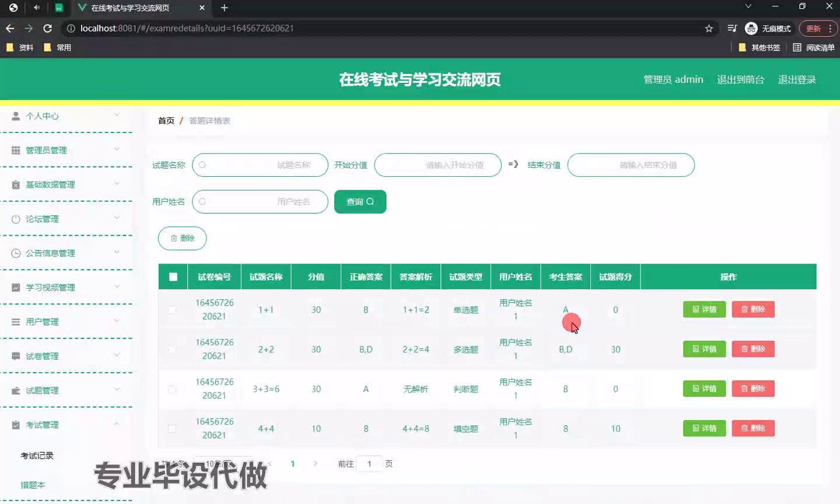
Task: Select the checkbox for the 4+4 row
Action: pos(172,429)
